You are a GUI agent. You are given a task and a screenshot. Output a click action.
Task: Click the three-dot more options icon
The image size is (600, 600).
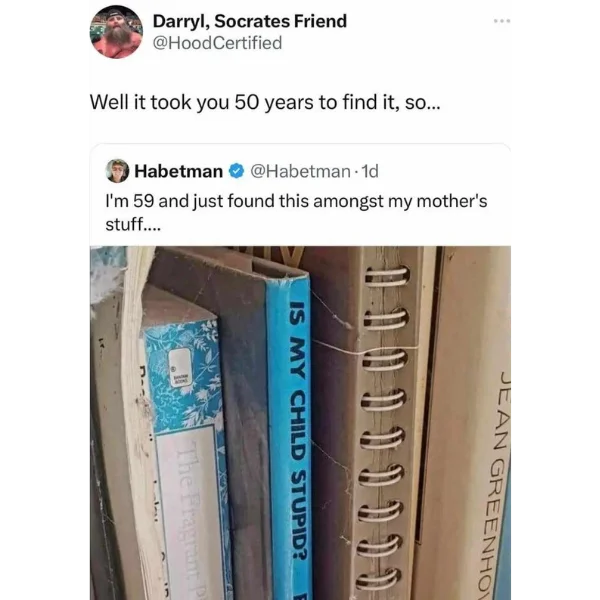(502, 21)
